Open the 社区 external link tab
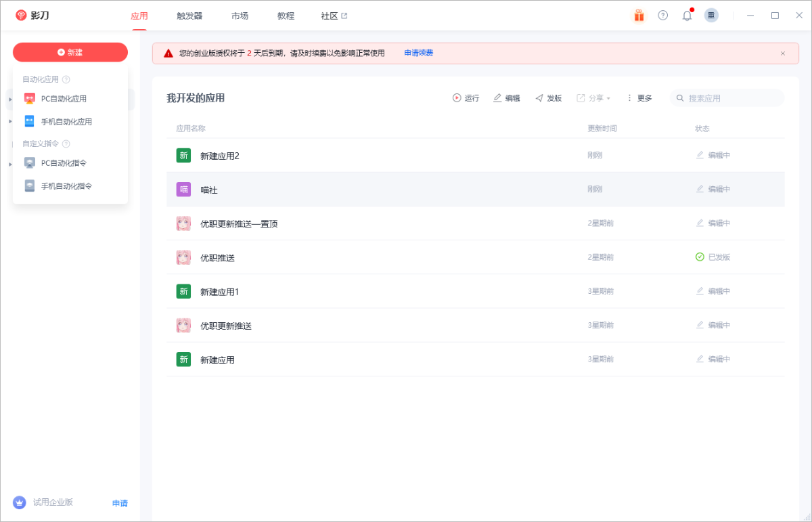 tap(334, 16)
